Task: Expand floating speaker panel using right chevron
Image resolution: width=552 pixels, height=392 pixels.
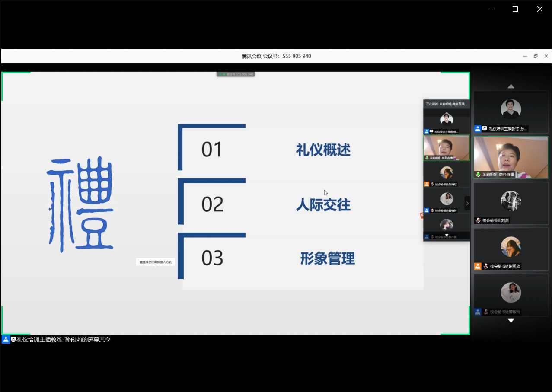Action: tap(467, 203)
